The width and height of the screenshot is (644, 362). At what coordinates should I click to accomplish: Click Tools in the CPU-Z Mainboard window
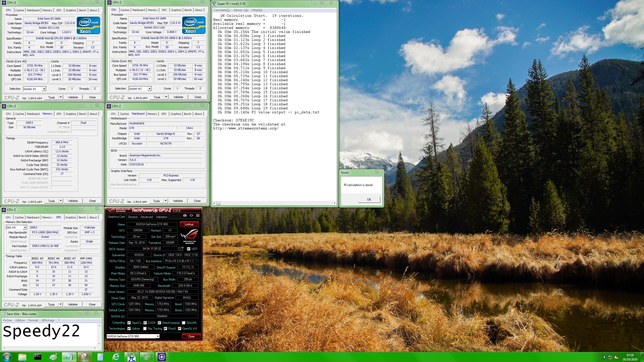[156, 201]
